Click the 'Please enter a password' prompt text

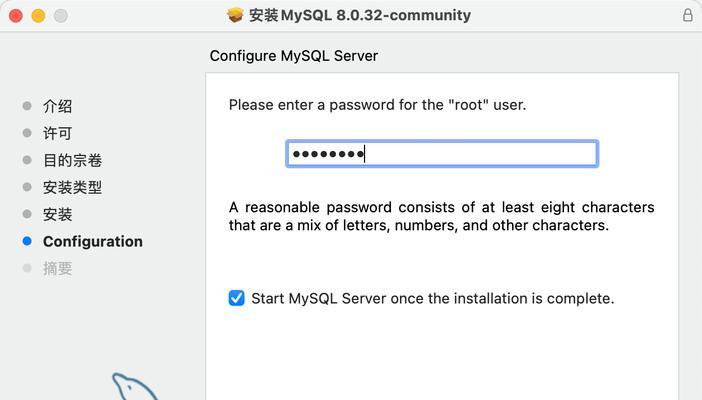(377, 105)
